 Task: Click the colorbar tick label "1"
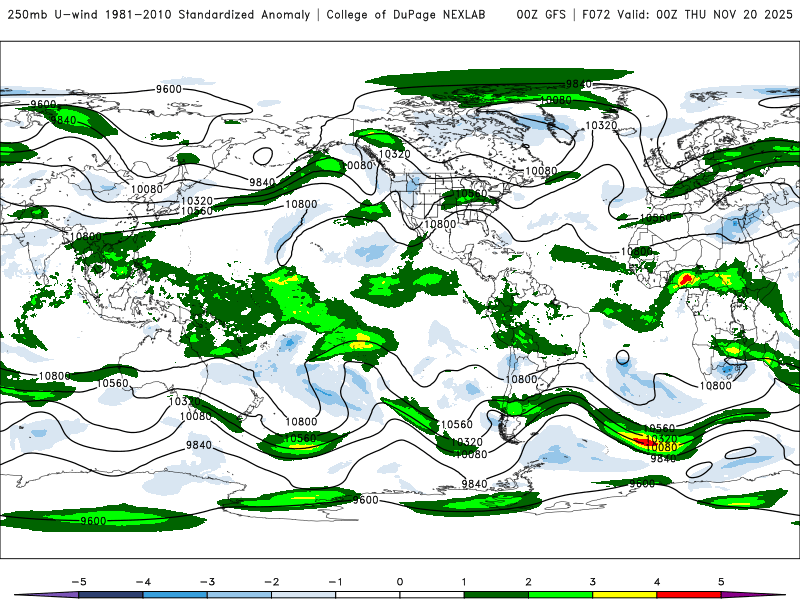464,582
